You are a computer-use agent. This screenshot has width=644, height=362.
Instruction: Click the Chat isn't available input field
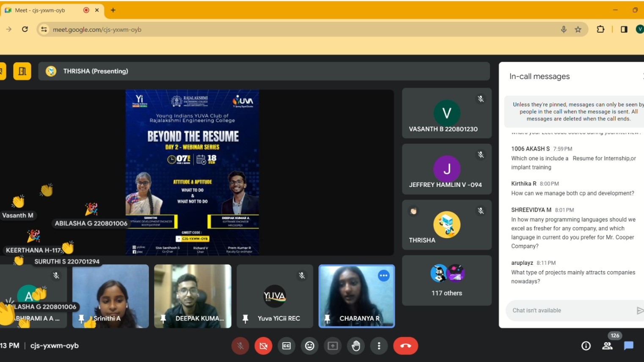(x=571, y=310)
